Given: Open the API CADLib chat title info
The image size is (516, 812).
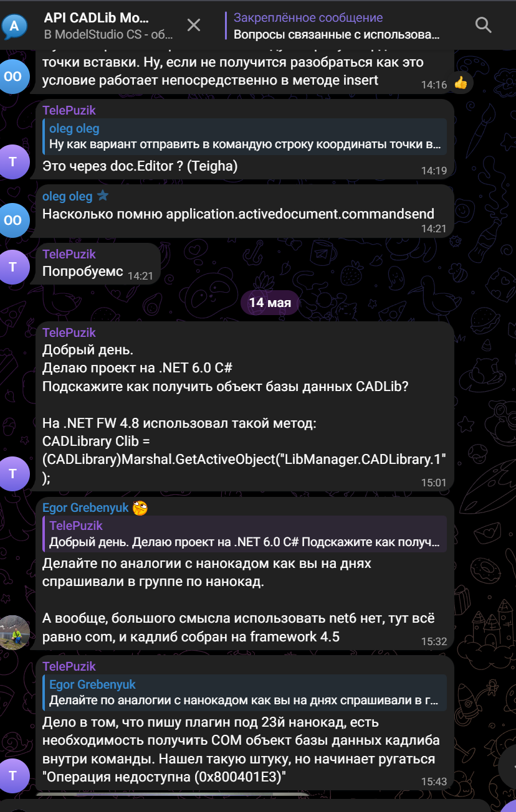Looking at the screenshot, I should point(110,26).
